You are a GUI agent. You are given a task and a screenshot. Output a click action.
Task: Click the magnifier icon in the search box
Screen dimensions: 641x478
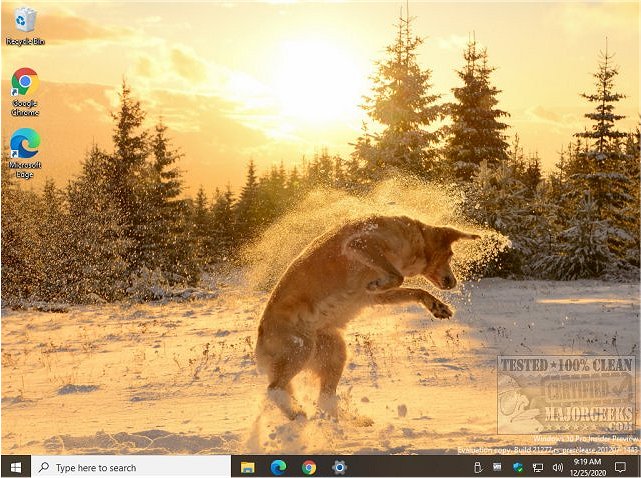44,467
